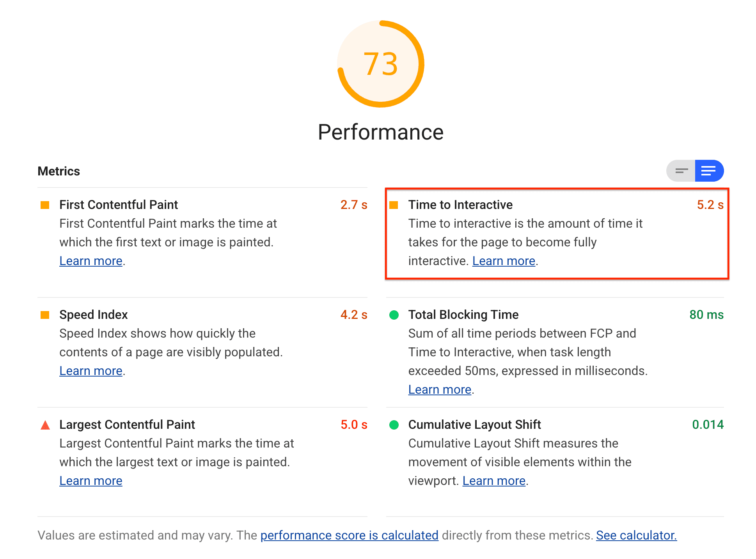
Task: Toggle the metrics collapsed view button
Action: pos(680,171)
